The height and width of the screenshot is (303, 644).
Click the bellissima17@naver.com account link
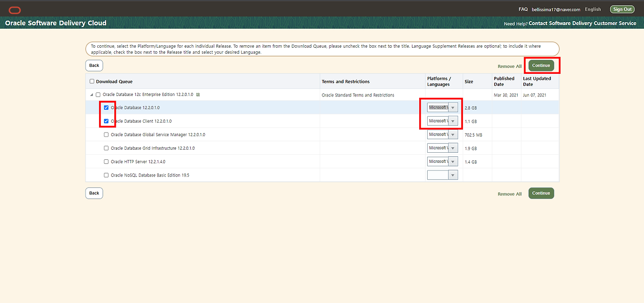point(556,10)
